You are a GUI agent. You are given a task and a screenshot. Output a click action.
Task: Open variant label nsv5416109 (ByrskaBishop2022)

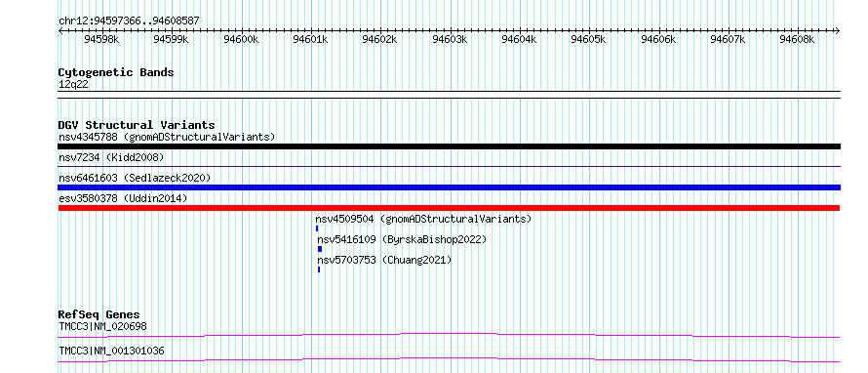[x=402, y=239]
